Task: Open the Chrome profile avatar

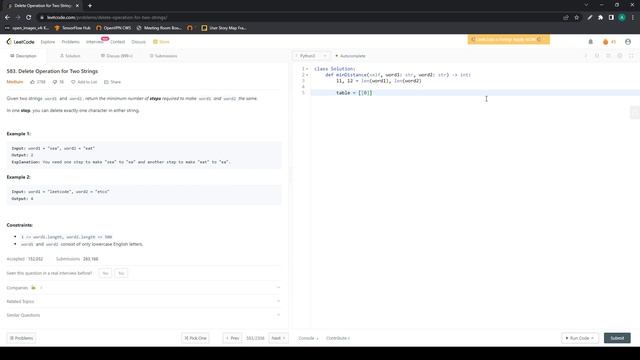Action: (622, 18)
